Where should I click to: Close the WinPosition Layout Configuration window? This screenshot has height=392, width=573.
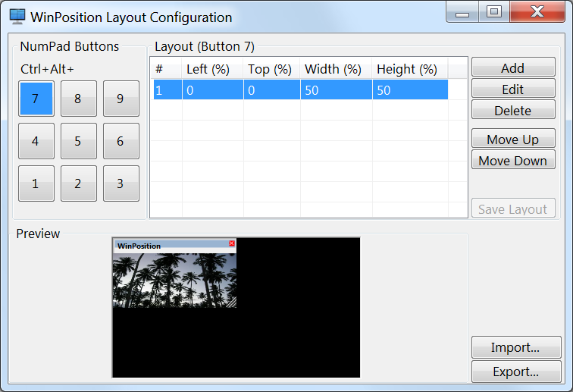tap(537, 12)
